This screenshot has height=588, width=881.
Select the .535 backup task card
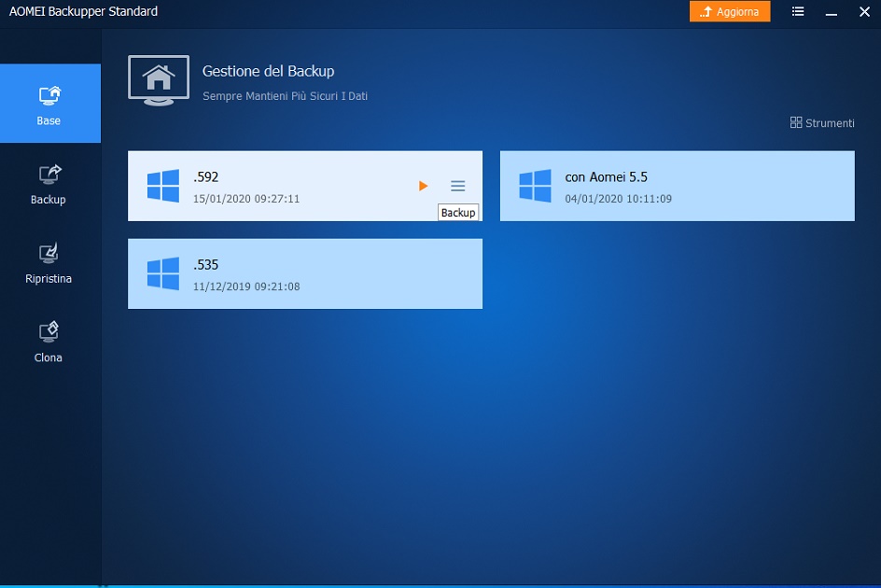coord(305,273)
